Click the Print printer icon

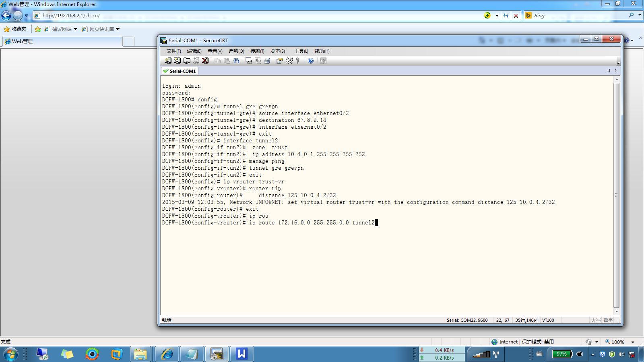point(267,61)
